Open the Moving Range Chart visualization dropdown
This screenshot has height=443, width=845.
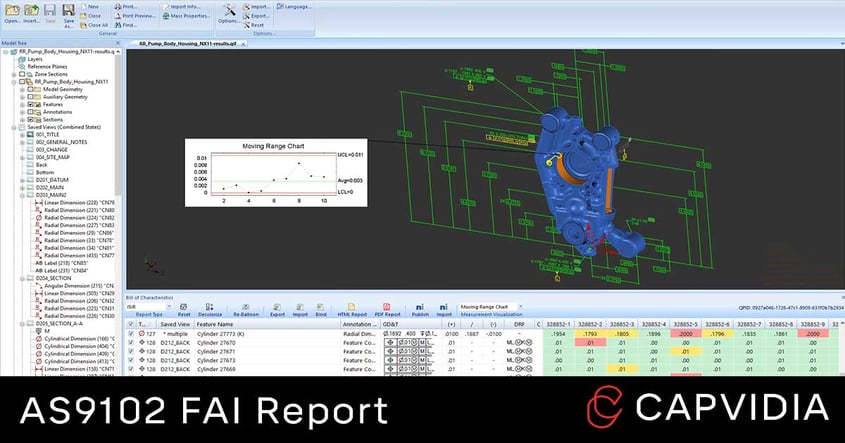point(520,307)
